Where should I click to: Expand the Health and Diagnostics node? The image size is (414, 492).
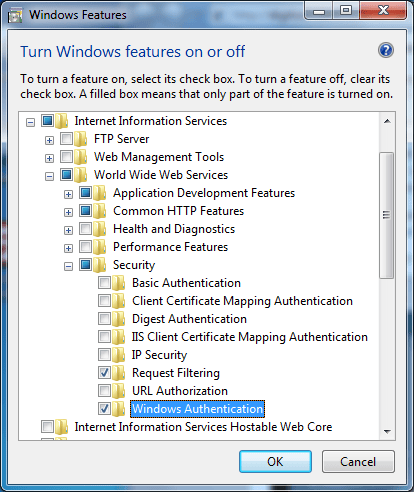(68, 230)
